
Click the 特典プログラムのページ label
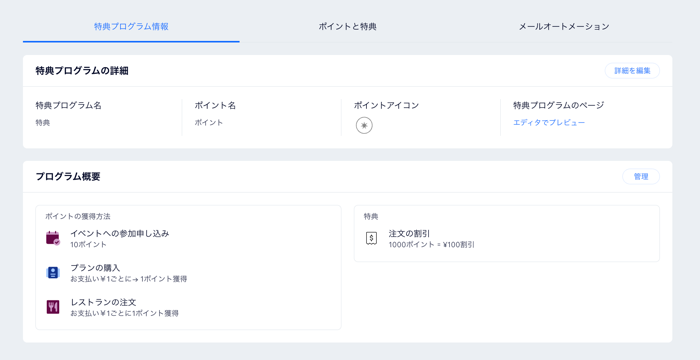[x=558, y=105]
